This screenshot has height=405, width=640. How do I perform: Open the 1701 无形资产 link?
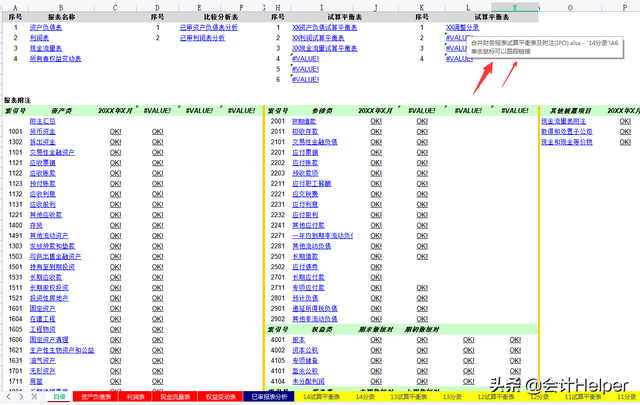42,371
